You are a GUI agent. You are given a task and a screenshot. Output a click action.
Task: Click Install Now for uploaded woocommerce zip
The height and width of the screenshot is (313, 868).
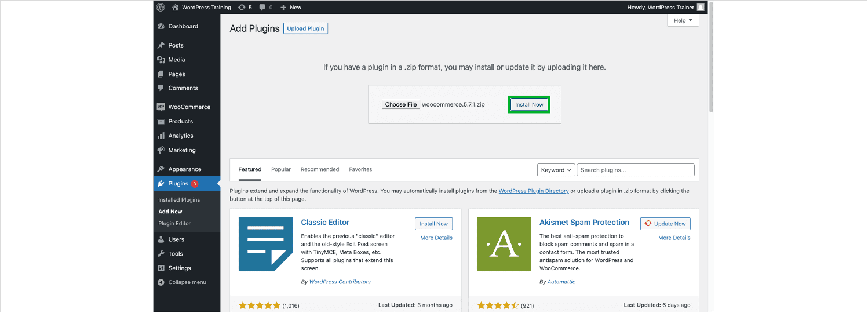pos(529,105)
